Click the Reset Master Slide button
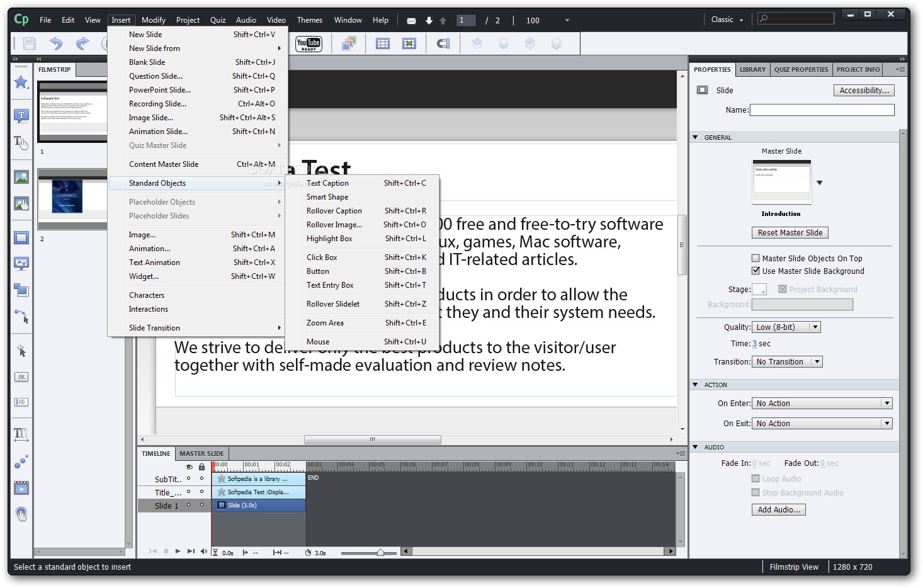 point(790,233)
